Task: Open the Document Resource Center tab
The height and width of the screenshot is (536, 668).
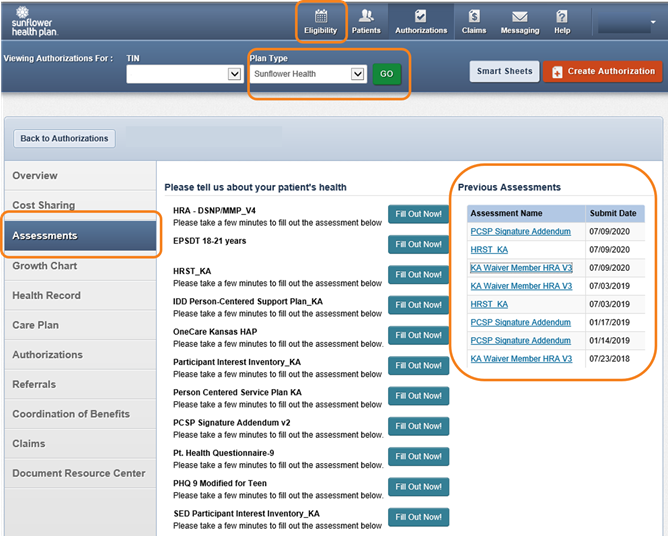Action: (x=78, y=473)
